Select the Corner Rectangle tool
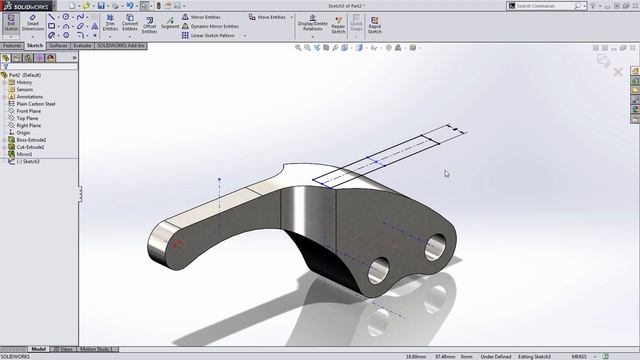640x360 pixels. pyautogui.click(x=51, y=26)
